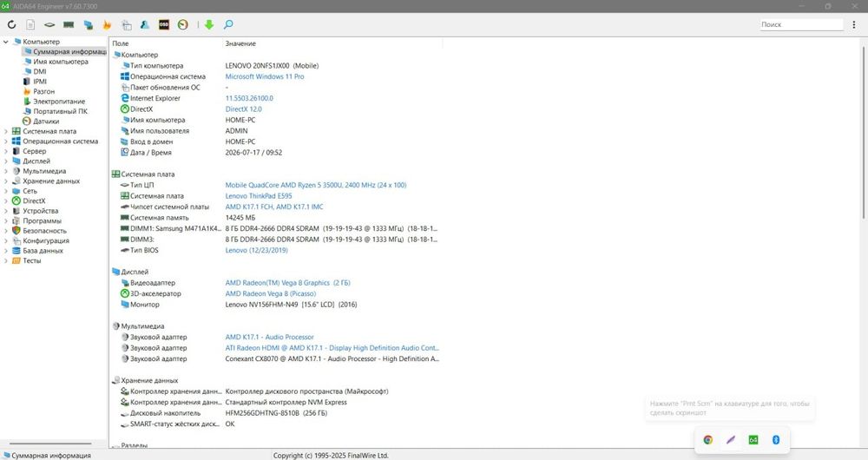Open the OSD panel toolbar icon
868x460 pixels.
coord(164,24)
